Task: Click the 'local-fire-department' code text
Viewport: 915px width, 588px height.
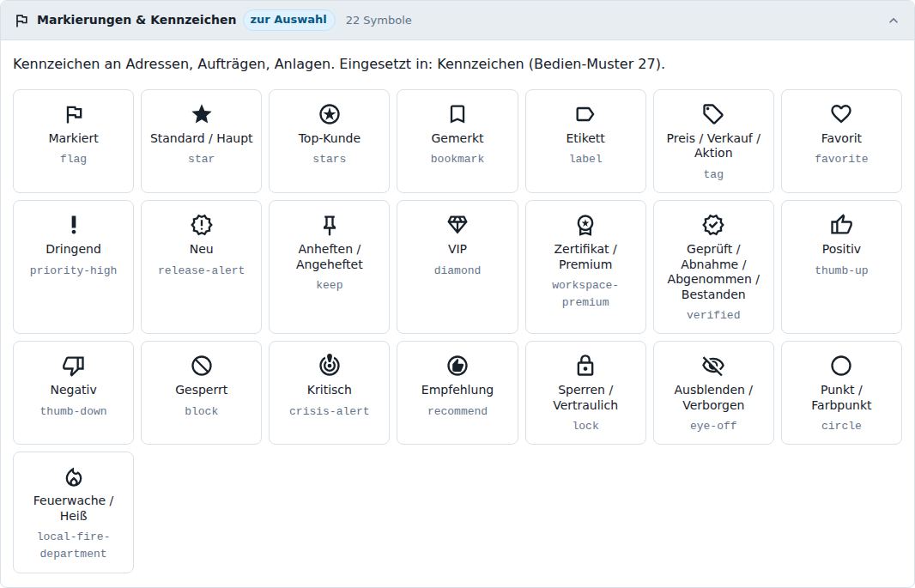Action: click(74, 545)
